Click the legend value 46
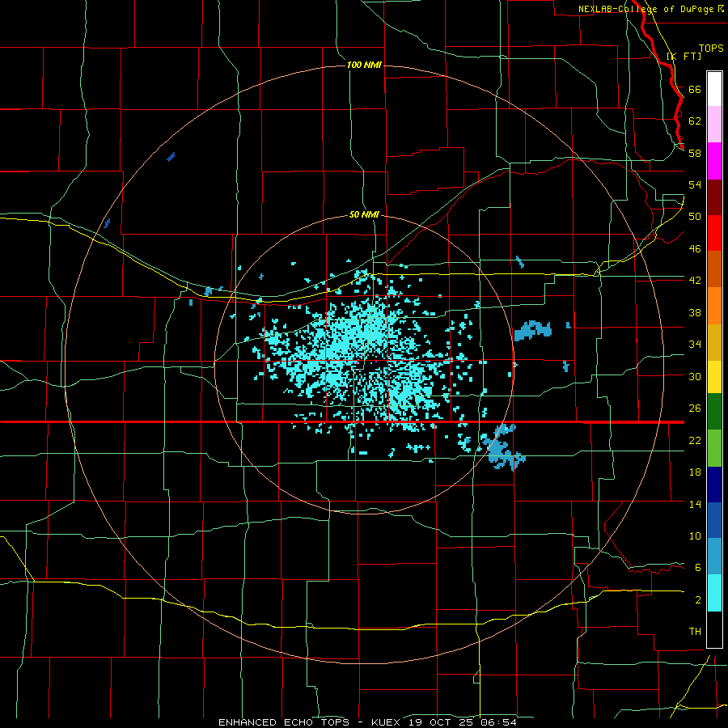The image size is (728, 728). 695,248
